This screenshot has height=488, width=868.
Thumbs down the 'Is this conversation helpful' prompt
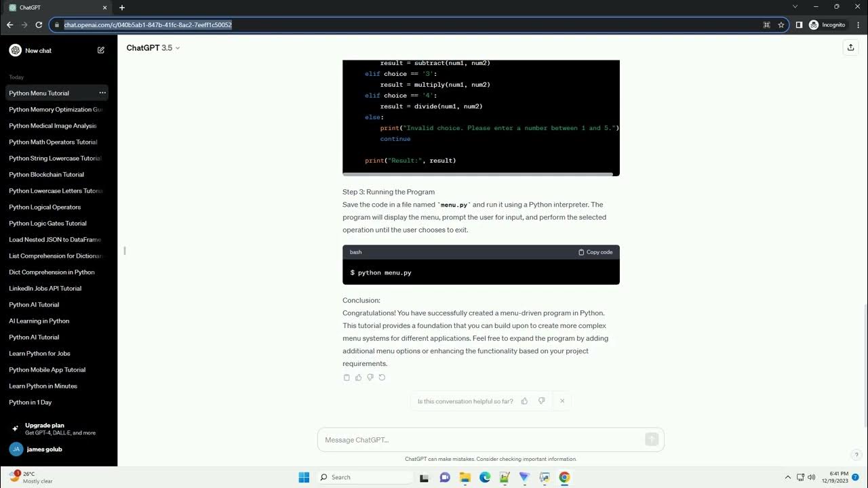pyautogui.click(x=541, y=401)
